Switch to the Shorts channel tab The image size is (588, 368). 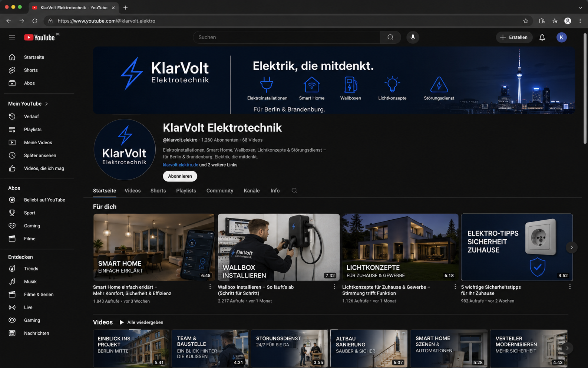click(158, 191)
